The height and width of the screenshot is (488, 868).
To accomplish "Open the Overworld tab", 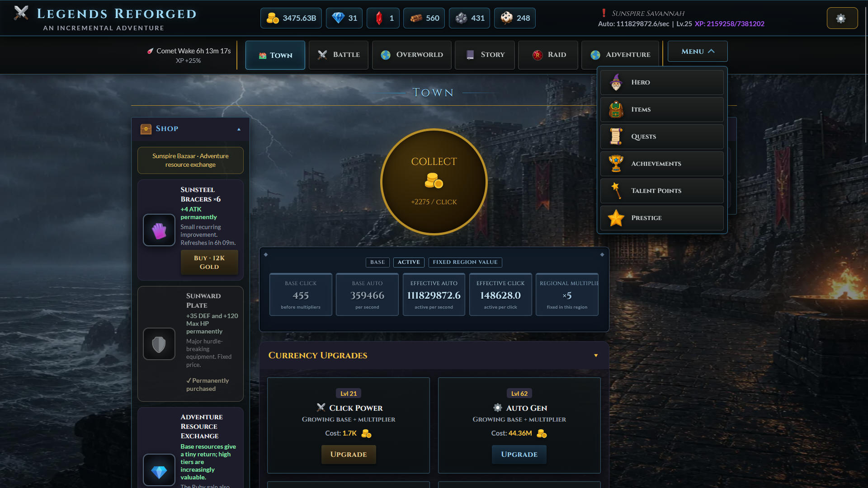I will [411, 55].
